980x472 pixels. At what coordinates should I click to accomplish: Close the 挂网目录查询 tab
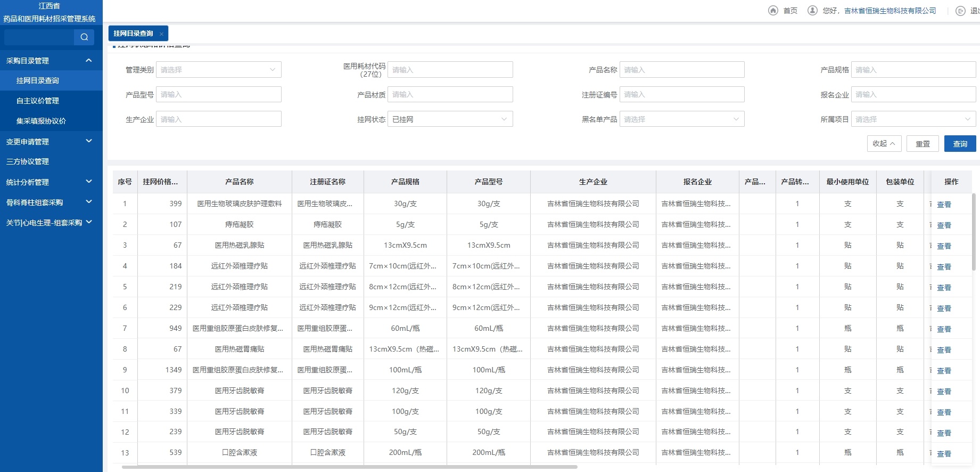[161, 34]
